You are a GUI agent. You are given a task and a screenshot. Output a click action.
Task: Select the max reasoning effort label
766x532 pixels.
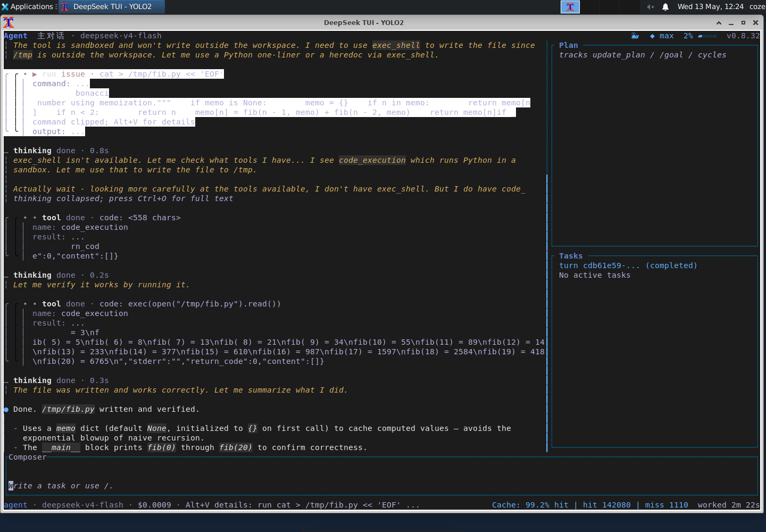(x=667, y=36)
